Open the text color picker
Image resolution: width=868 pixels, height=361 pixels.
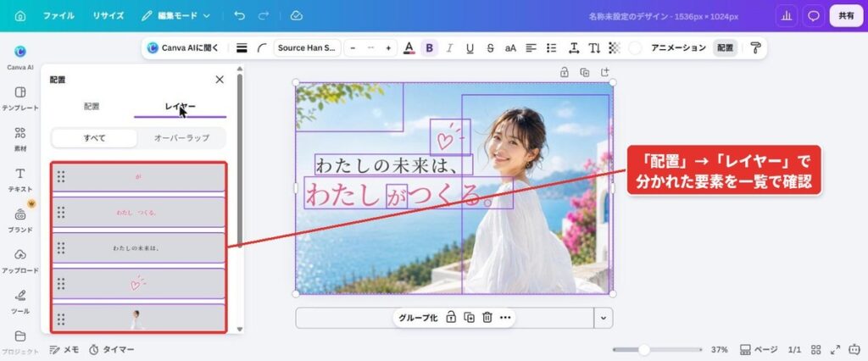pos(409,48)
